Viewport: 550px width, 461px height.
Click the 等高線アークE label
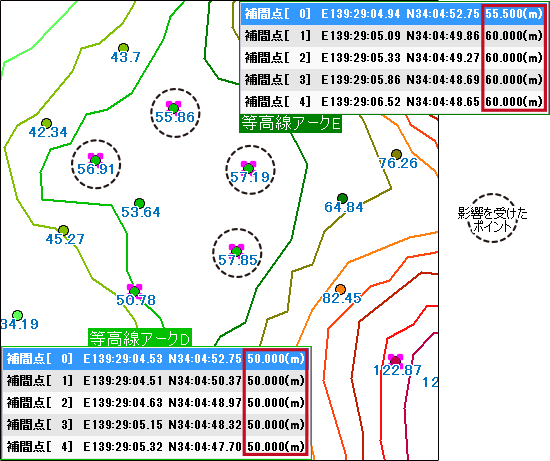[291, 123]
